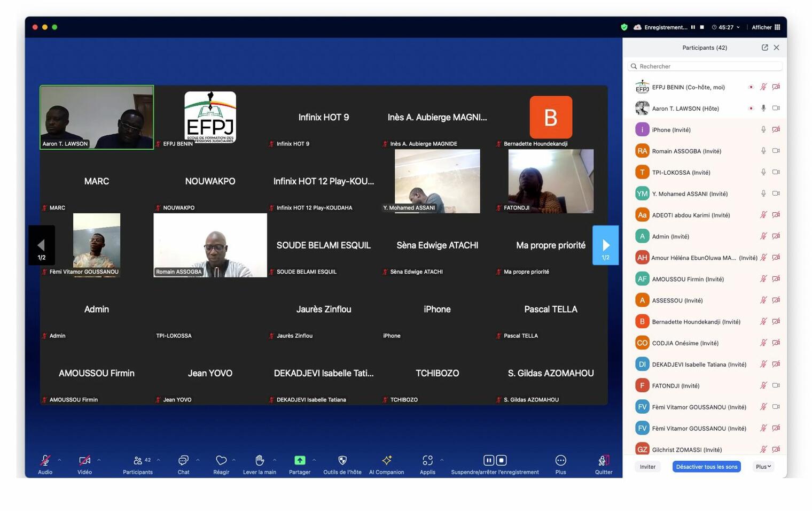The width and height of the screenshot is (812, 511).
Task: Launch the AI Companion sparkle icon
Action: pyautogui.click(x=387, y=461)
